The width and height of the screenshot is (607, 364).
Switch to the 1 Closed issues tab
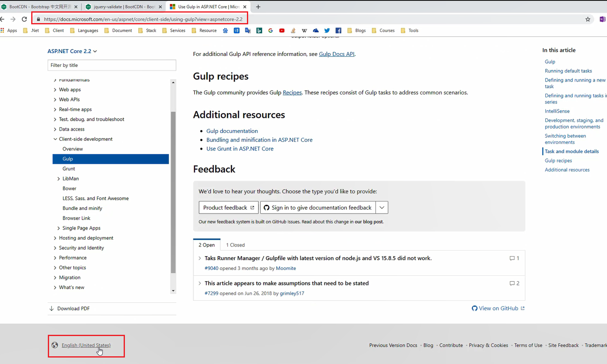[235, 245]
